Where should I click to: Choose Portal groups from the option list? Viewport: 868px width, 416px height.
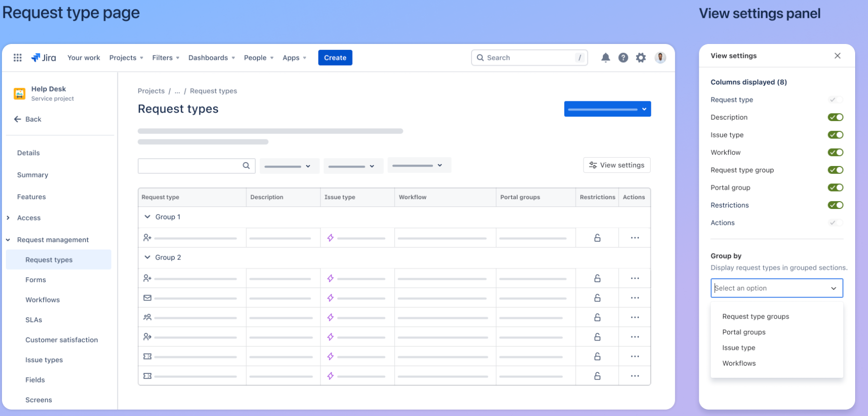(744, 332)
